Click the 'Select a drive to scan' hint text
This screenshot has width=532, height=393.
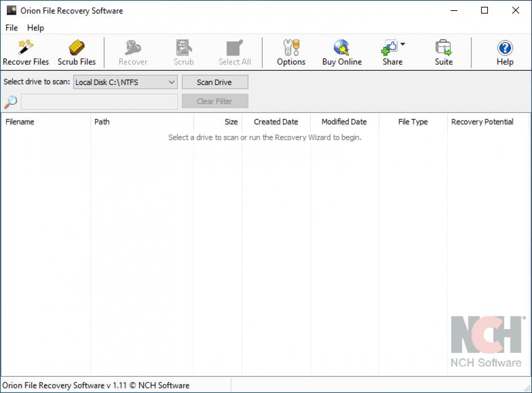pyautogui.click(x=265, y=138)
